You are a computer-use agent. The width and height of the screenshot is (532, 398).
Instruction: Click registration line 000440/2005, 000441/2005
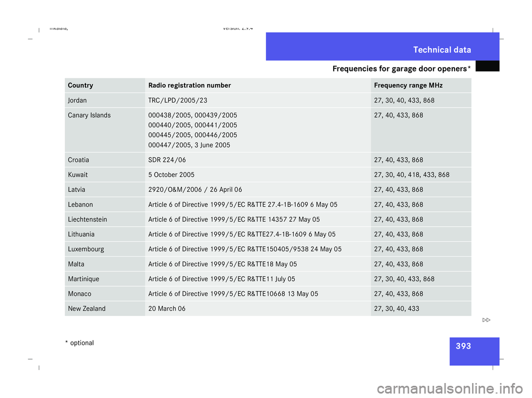pos(193,125)
